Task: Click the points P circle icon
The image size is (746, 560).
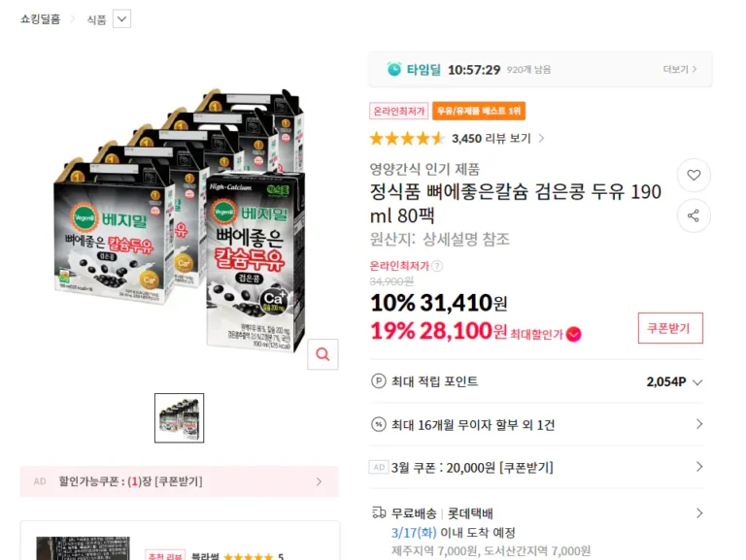Action: click(x=379, y=381)
